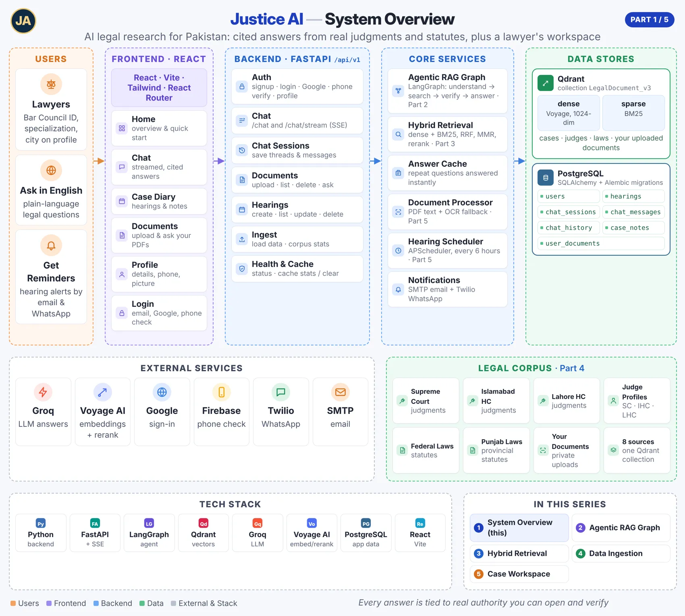Screen dimensions: 685x616
Task: Click the Notifications service card
Action: (448, 289)
